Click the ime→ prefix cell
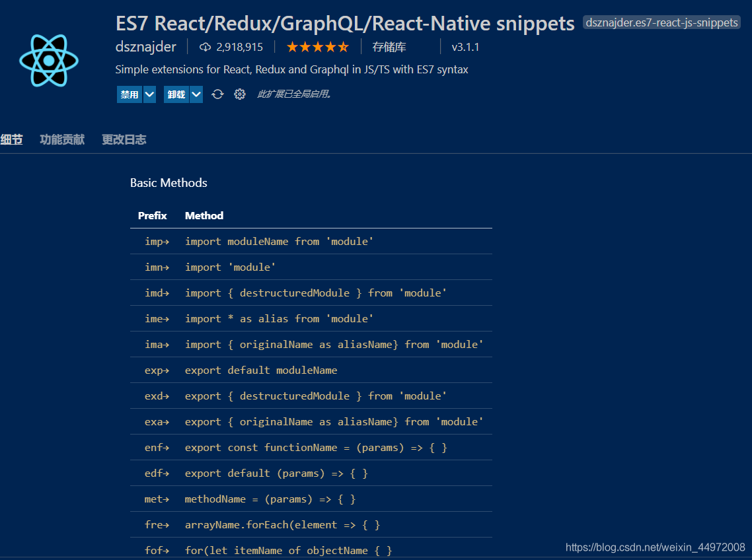This screenshot has height=560, width=752. [x=157, y=319]
